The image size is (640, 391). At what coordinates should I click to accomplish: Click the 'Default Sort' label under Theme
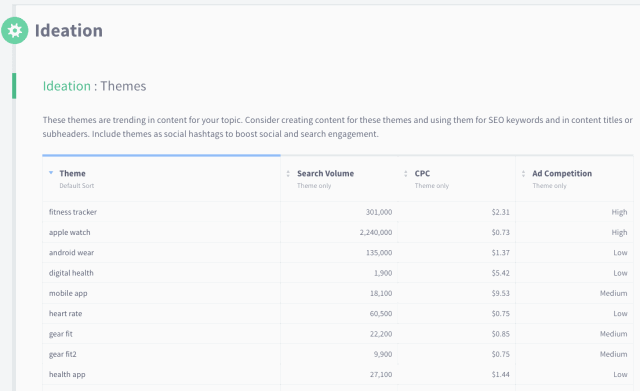77,186
